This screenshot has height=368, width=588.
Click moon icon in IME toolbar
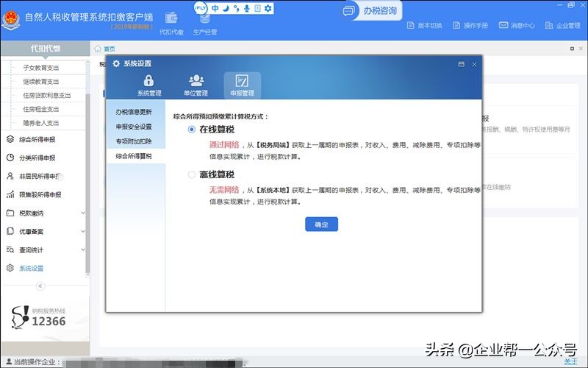tap(226, 8)
